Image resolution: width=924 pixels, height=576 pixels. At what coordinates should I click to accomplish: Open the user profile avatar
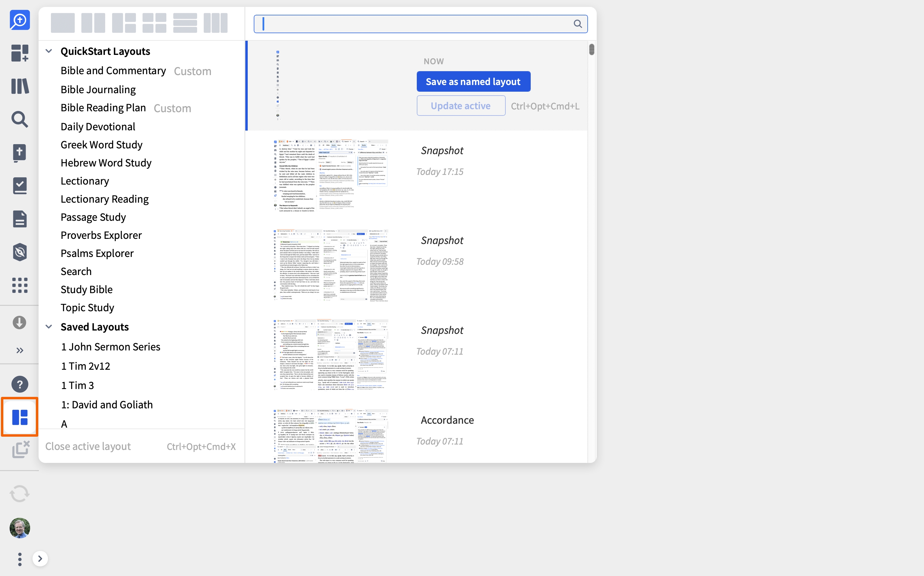20,528
